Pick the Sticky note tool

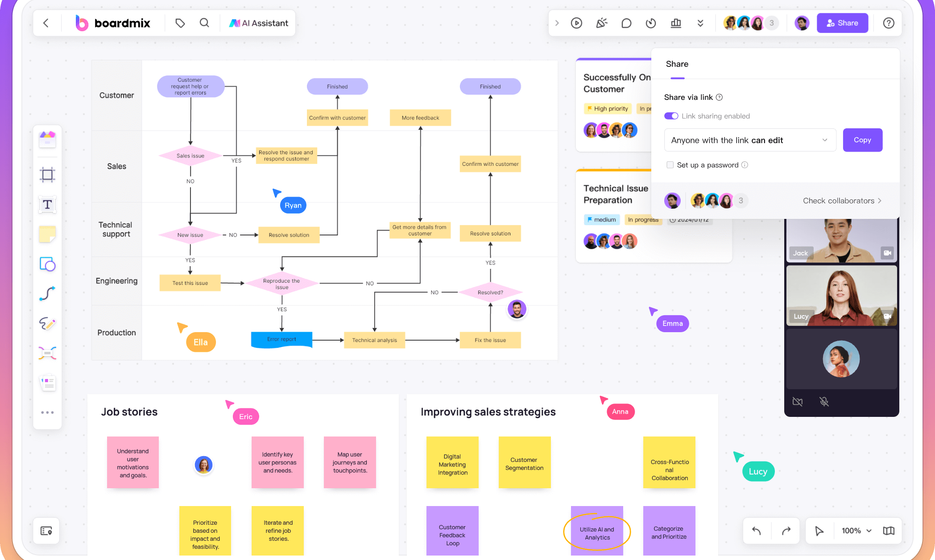(x=47, y=234)
